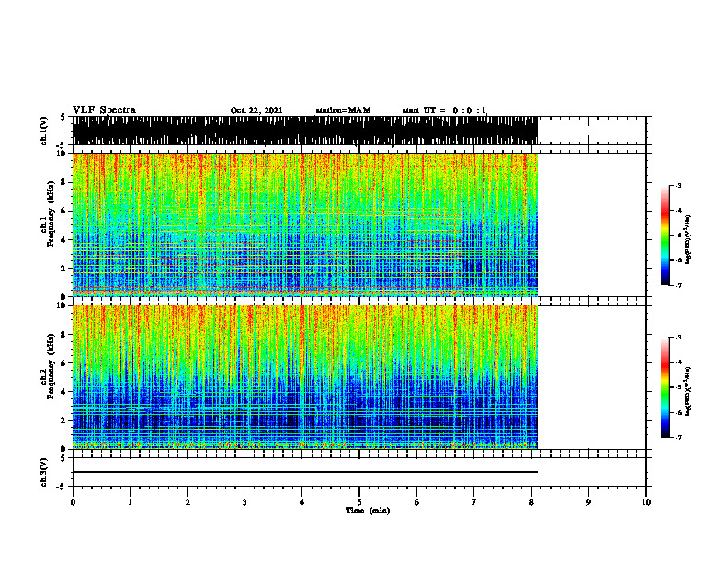Click the "2" kHz tick on ch.2 frequency axis

(64, 420)
